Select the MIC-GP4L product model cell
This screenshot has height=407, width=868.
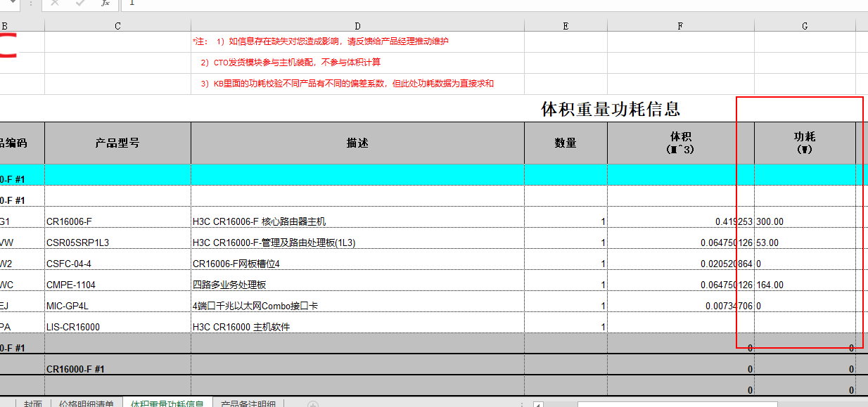click(117, 306)
